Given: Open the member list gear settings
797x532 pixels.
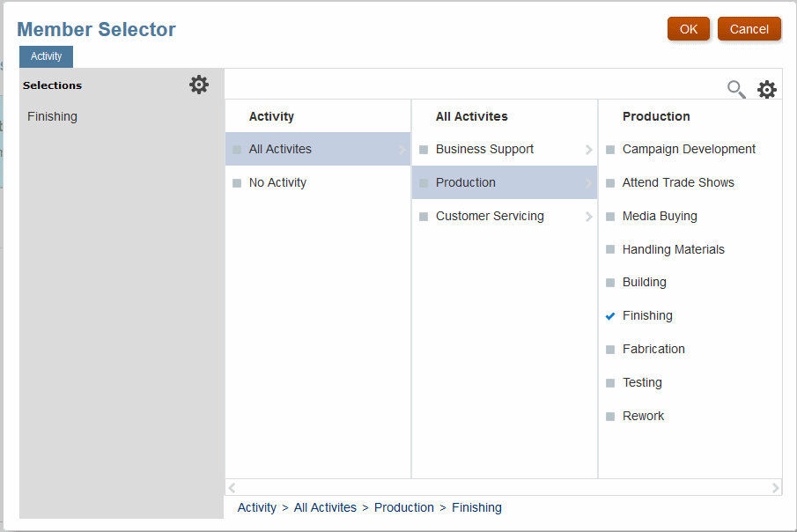Looking at the screenshot, I should pyautogui.click(x=767, y=89).
